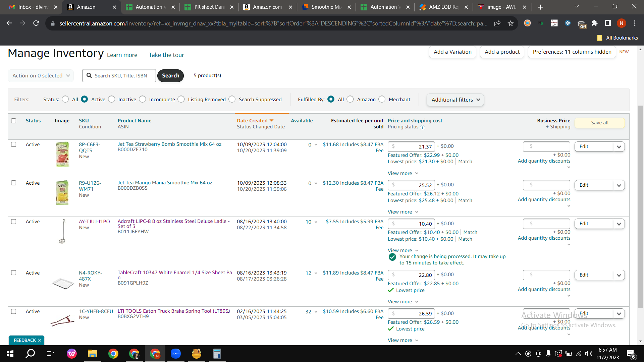This screenshot has width=644, height=362.
Task: Open the Chrome profile avatar N
Action: tap(621, 23)
